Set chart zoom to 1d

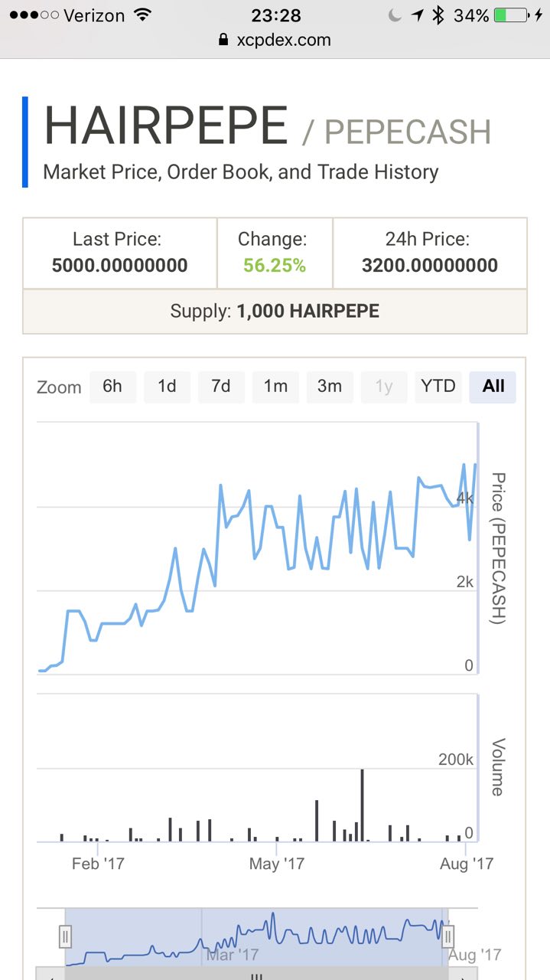167,387
